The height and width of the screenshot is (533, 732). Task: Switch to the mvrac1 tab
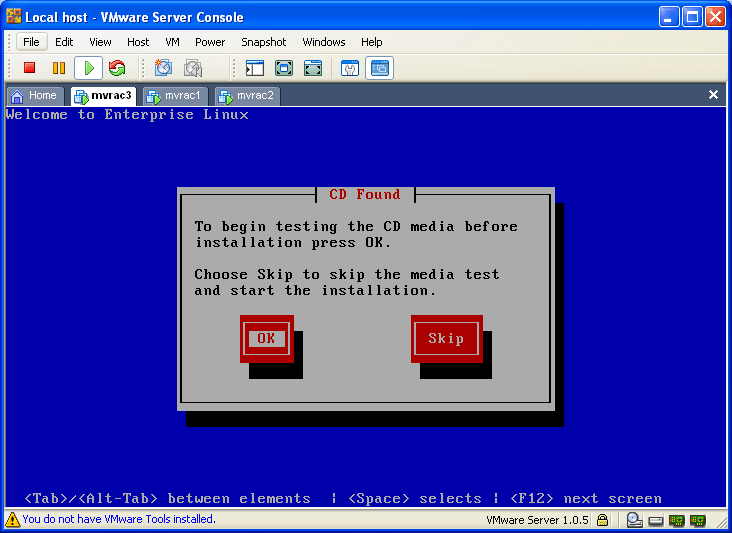tap(176, 96)
